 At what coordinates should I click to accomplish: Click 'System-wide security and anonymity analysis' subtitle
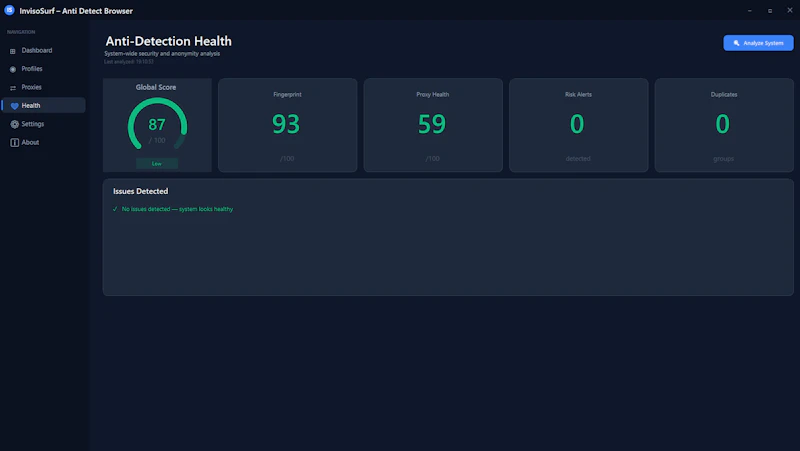162,54
